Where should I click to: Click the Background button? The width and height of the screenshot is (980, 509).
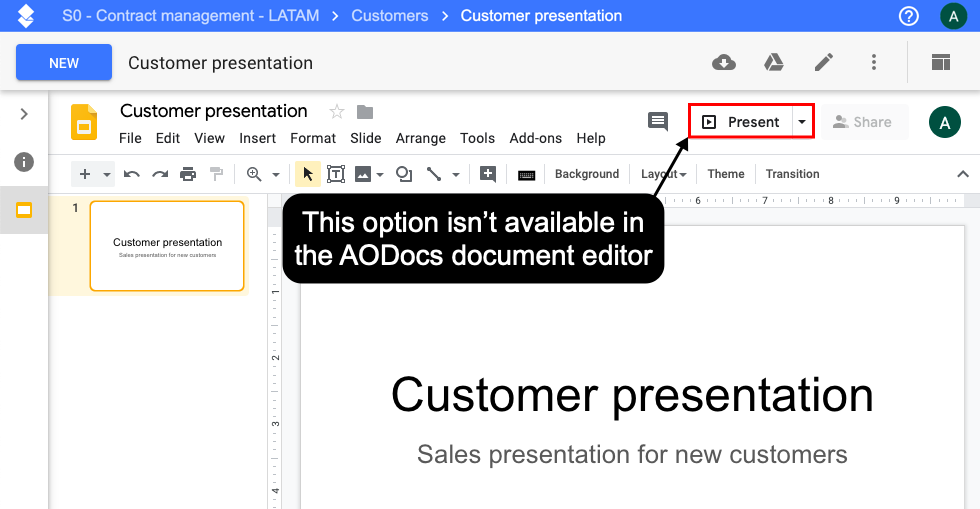587,174
